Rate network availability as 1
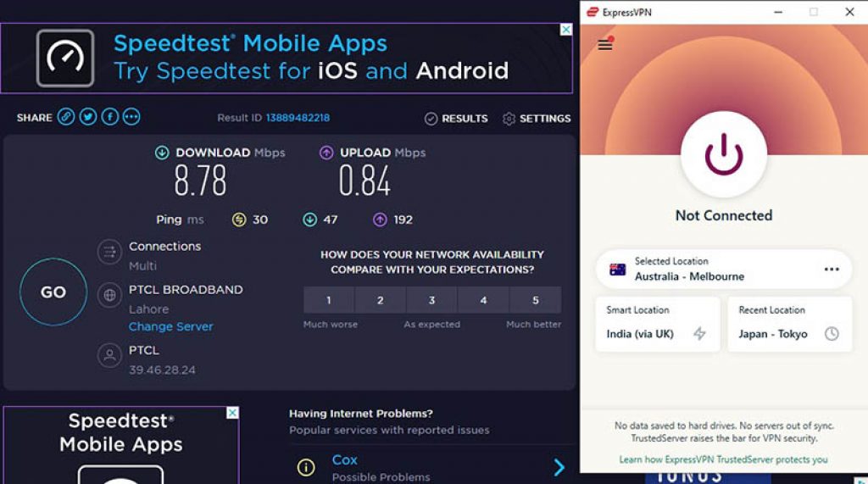868x484 pixels. pos(329,300)
